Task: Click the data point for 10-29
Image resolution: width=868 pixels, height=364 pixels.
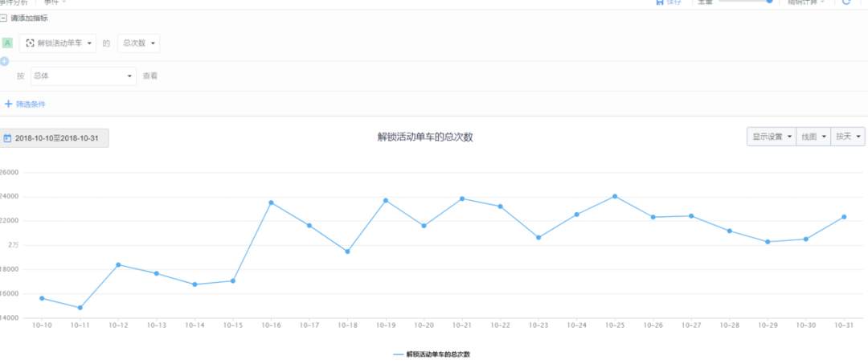Action: [x=768, y=242]
